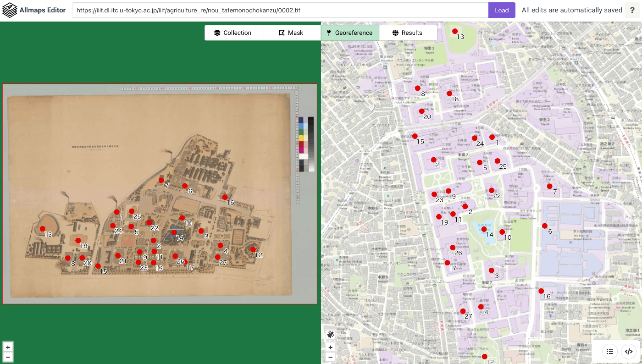
Task: Select control point 3 on the old map image
Action: pyautogui.click(x=201, y=231)
